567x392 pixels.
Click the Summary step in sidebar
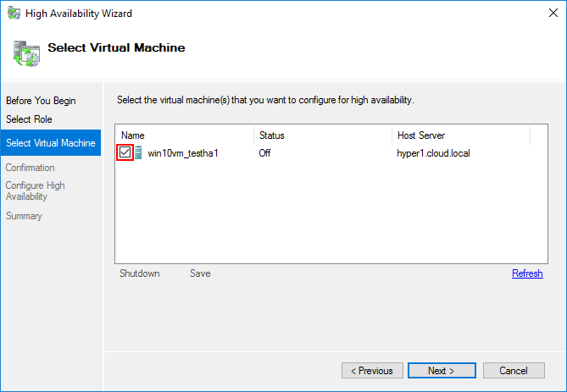coord(24,216)
